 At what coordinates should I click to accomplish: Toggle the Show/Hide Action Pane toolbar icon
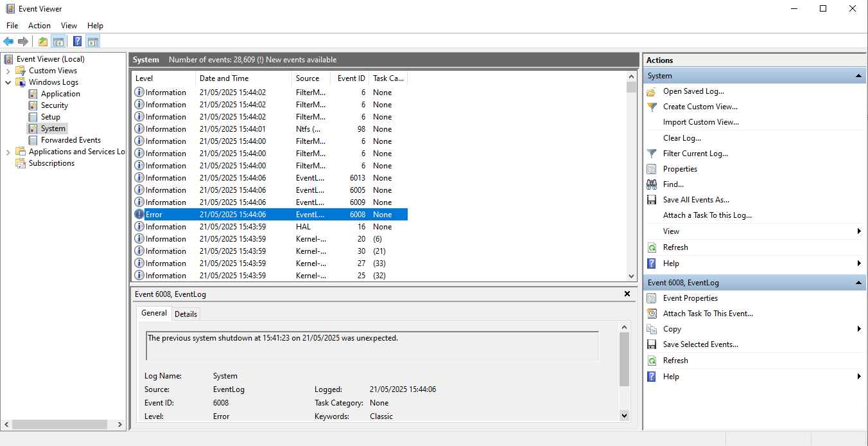93,42
